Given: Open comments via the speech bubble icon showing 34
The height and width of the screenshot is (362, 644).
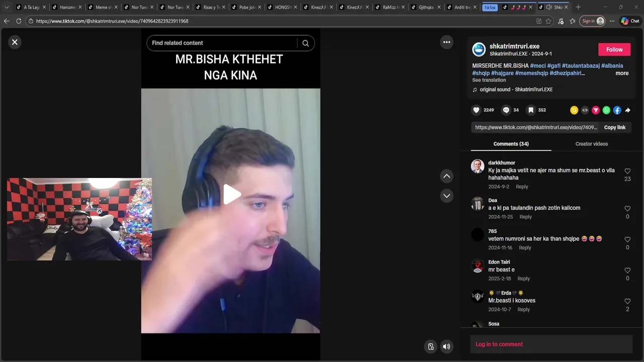Looking at the screenshot, I should pos(506,110).
